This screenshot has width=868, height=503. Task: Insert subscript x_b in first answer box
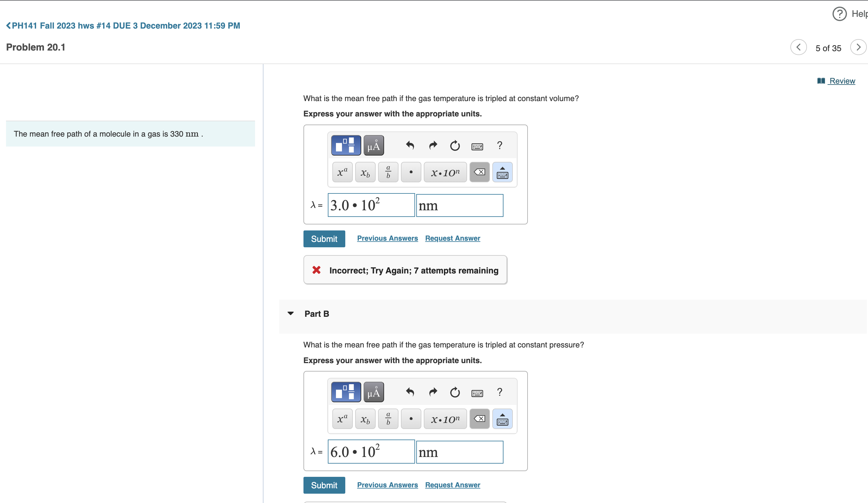pos(365,172)
